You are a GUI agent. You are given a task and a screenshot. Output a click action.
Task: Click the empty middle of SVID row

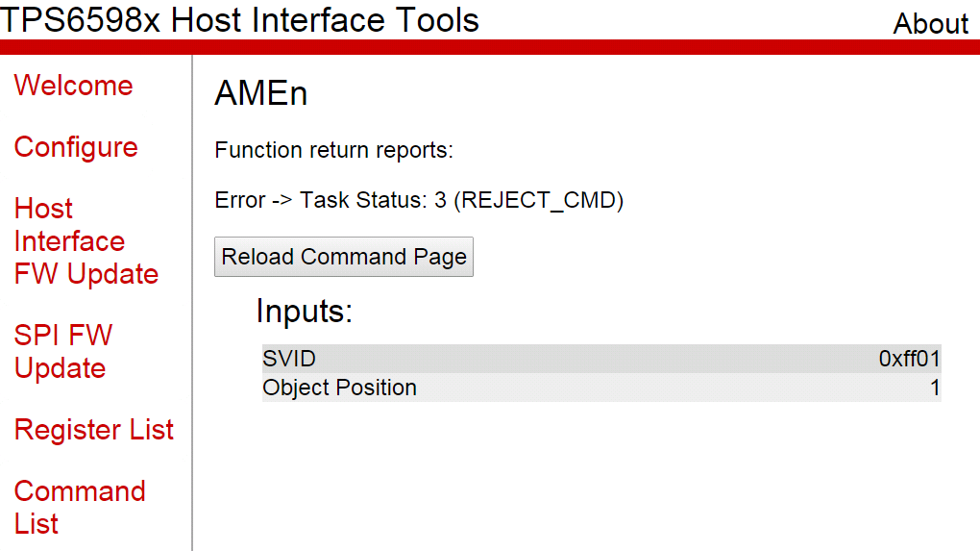click(x=596, y=359)
